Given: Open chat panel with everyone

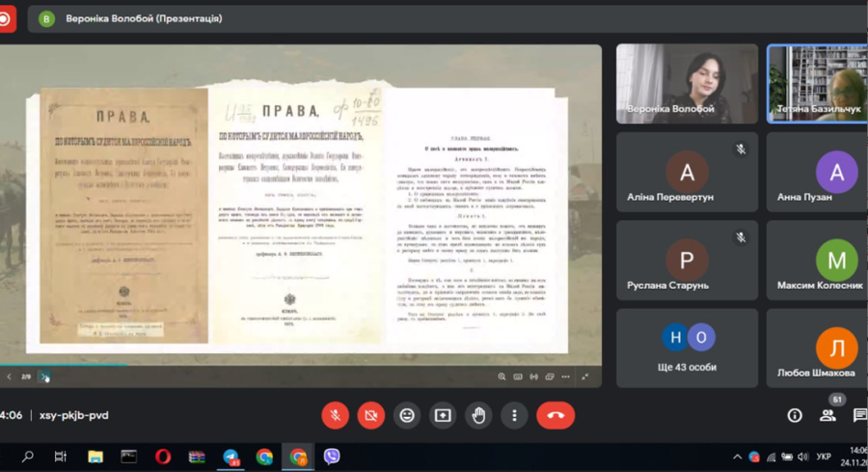Looking at the screenshot, I should pos(860,415).
